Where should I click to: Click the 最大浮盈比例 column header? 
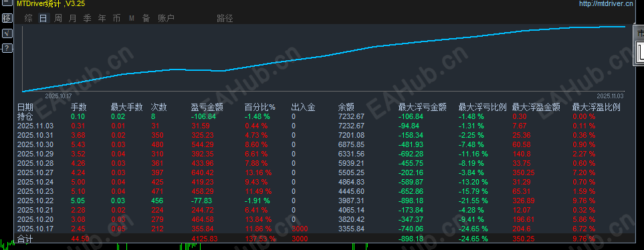[597, 108]
